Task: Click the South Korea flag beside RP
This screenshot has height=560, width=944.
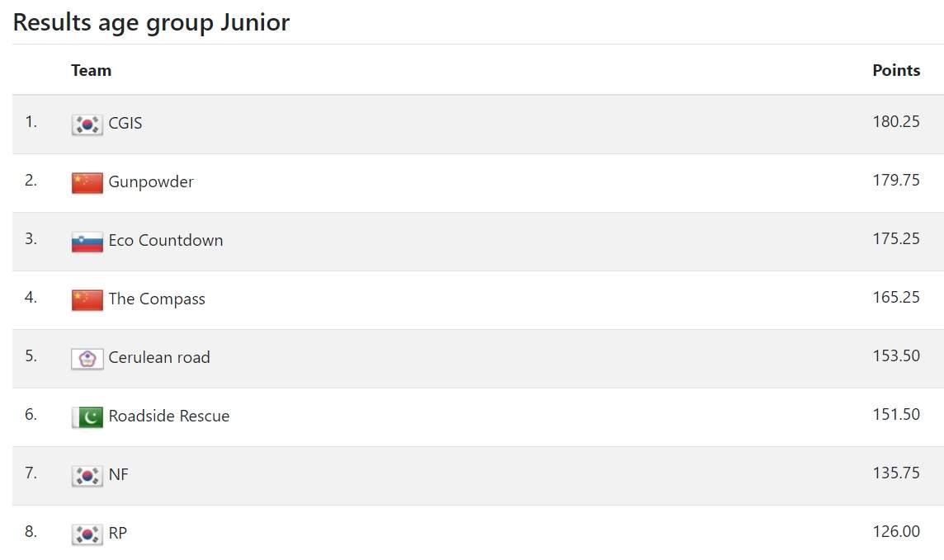Action: point(87,534)
